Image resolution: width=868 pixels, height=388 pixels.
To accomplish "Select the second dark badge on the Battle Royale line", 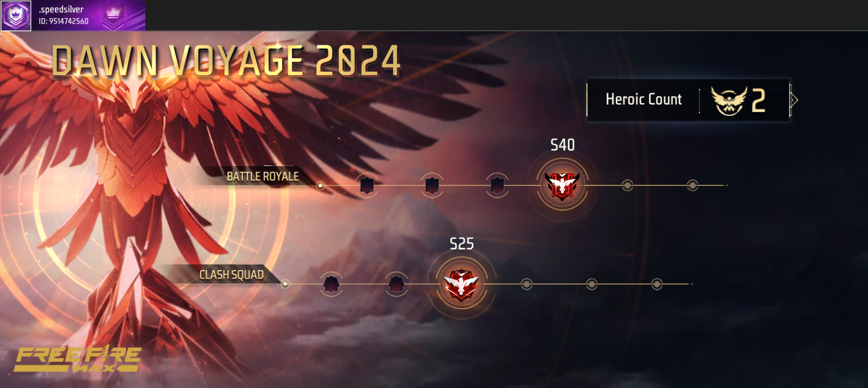I will (432, 185).
